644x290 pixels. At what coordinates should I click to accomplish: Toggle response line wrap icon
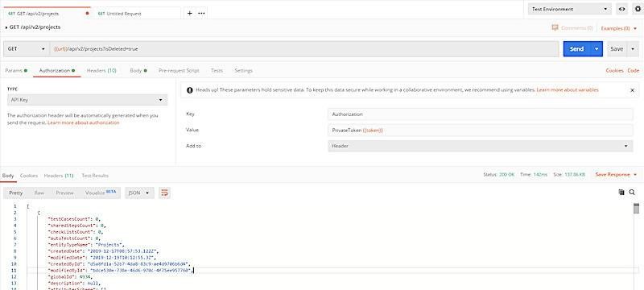[164, 193]
